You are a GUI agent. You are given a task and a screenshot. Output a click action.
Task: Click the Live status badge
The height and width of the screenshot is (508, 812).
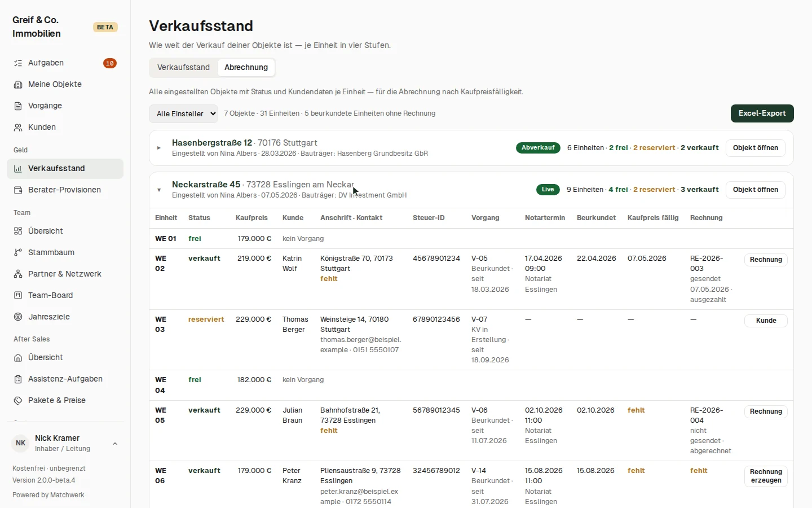[548, 190]
